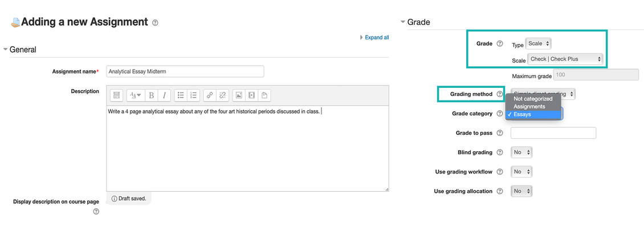Open the Blind grading dropdown

pyautogui.click(x=521, y=152)
